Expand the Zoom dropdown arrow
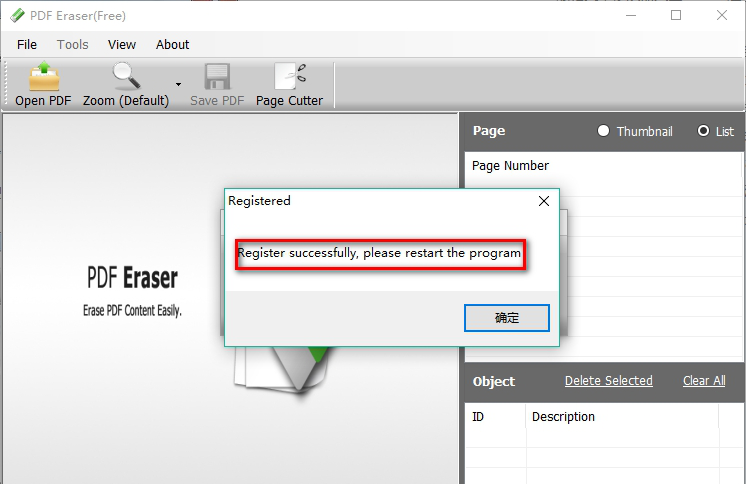746x503 pixels. pos(178,85)
